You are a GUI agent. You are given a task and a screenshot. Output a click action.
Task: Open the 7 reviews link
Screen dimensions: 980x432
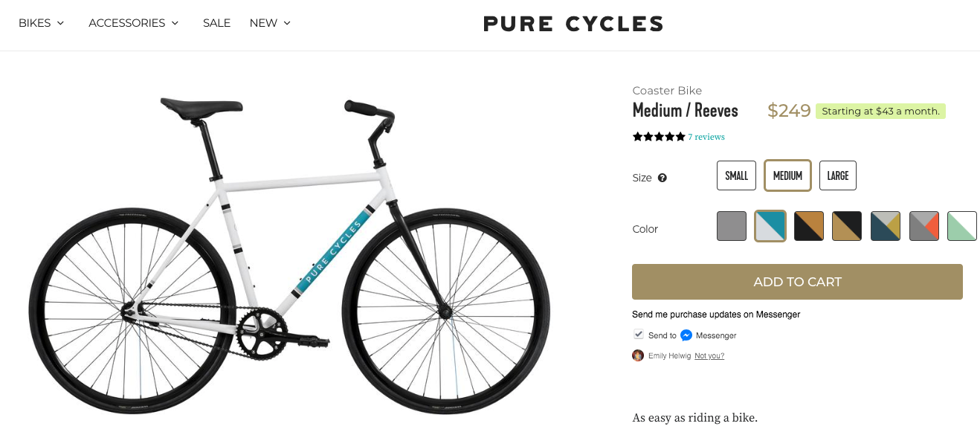coord(705,137)
